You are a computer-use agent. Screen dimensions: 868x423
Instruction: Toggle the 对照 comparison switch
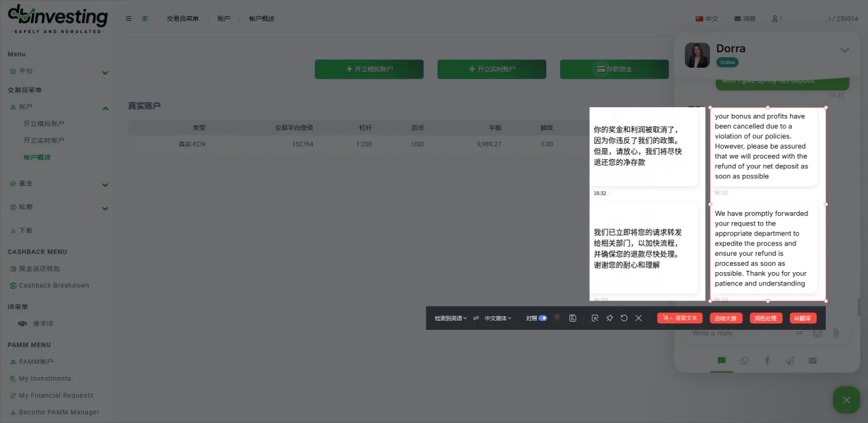[x=542, y=318]
